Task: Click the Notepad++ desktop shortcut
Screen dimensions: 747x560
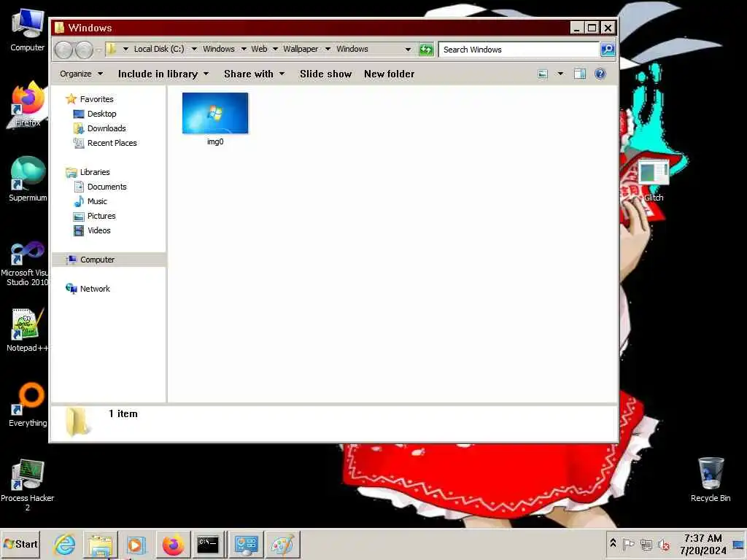Action: [27, 330]
